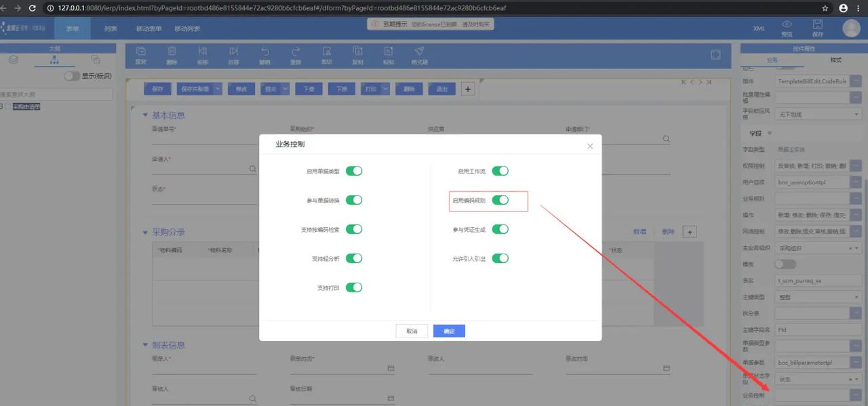Switch to 业务 tab in properties panel
This screenshot has height=406, width=868.
click(x=772, y=60)
